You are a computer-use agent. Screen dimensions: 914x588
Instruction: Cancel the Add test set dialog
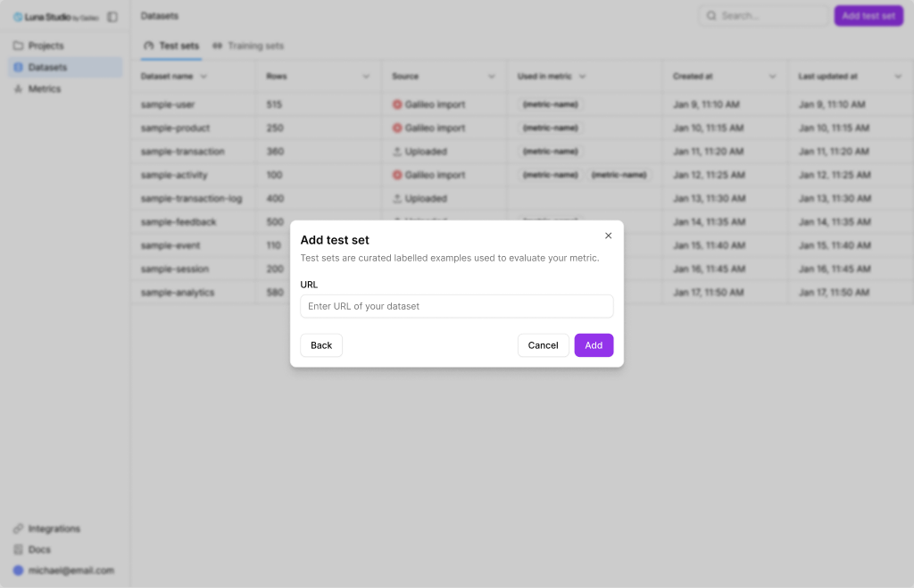click(x=543, y=345)
